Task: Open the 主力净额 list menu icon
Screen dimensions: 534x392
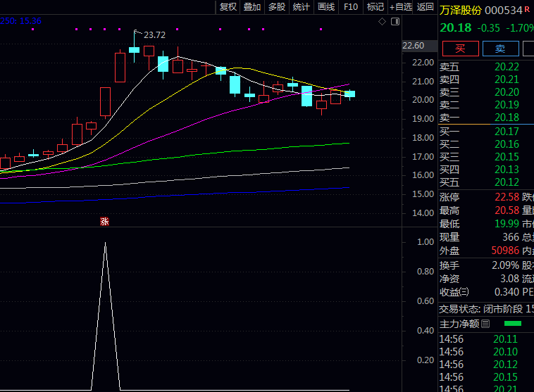Action: tap(485, 324)
